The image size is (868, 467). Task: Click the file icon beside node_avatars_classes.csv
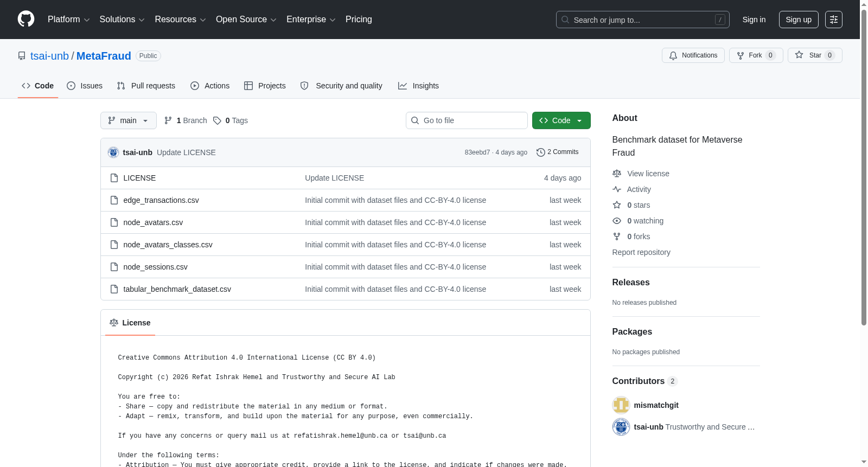click(x=114, y=245)
